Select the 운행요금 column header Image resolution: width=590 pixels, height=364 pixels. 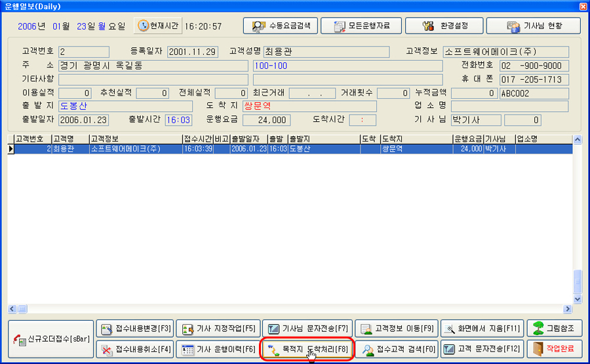click(x=468, y=139)
